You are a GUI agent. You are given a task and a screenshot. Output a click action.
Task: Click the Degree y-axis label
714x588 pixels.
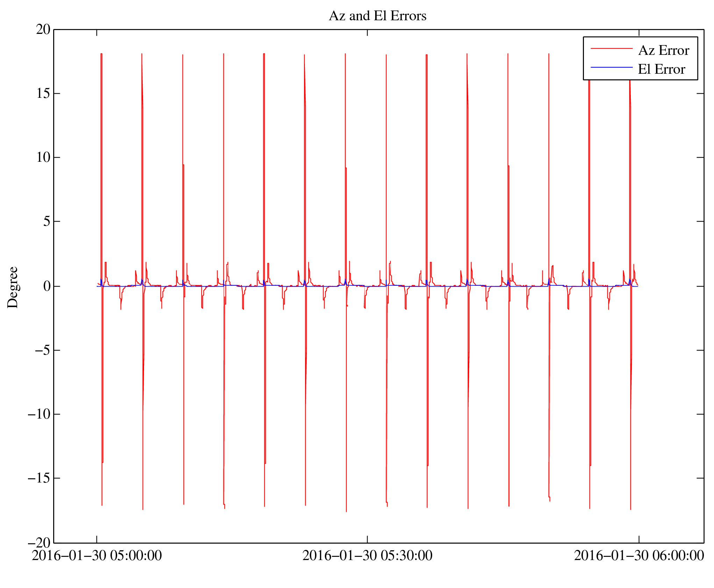click(x=13, y=287)
